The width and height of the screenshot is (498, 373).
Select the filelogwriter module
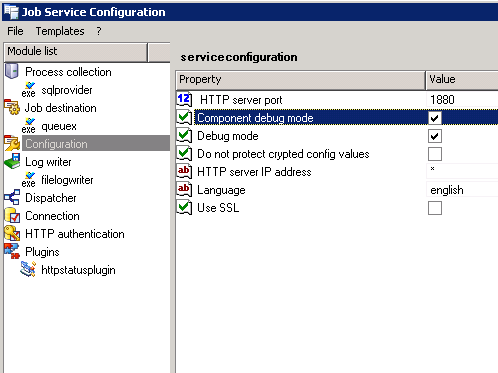click(67, 180)
